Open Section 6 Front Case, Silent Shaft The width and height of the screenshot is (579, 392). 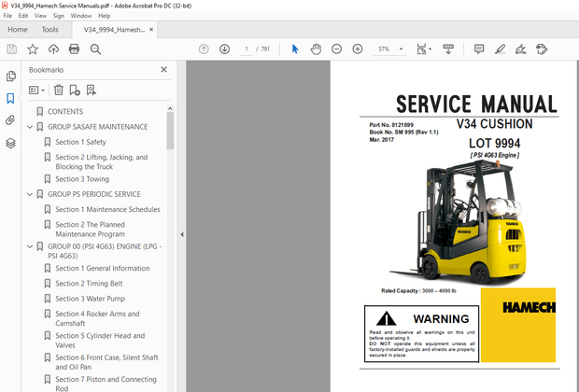[106, 362]
